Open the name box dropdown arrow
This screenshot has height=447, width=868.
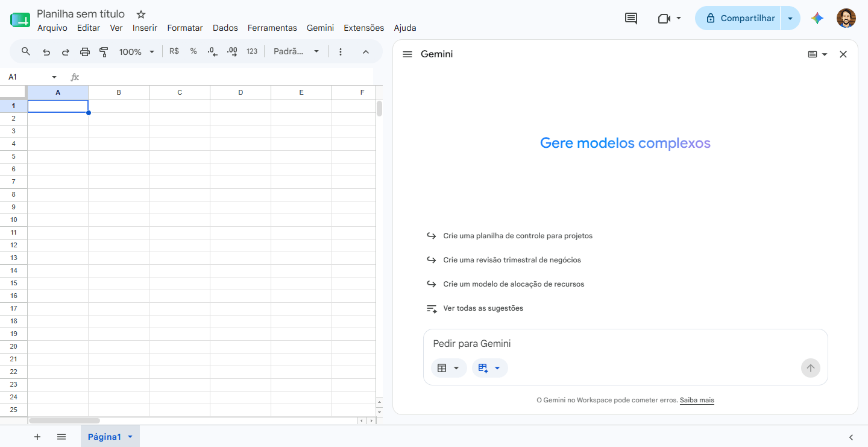[x=54, y=77]
